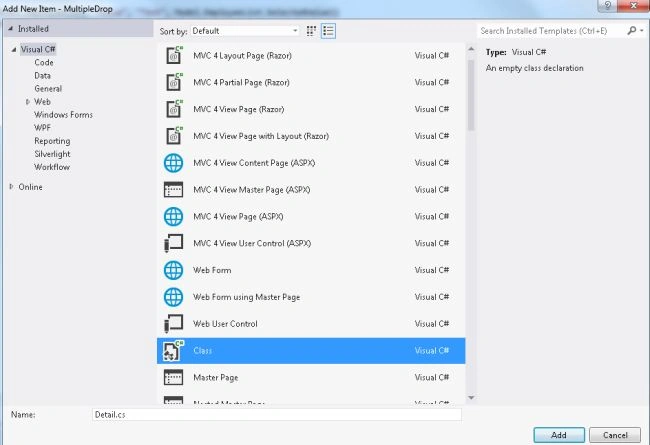Collapse the Visual C# tree node

point(14,49)
